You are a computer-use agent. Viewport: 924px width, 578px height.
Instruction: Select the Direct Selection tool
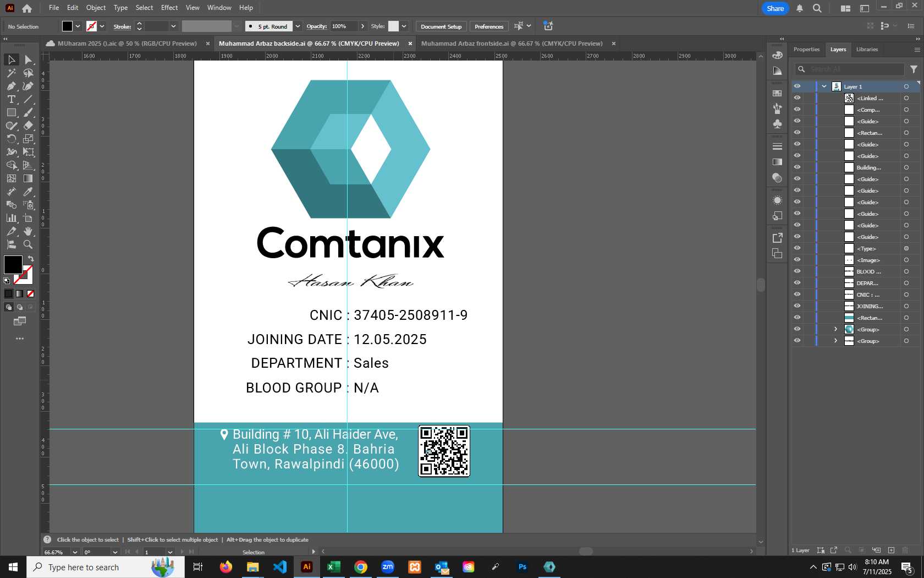(28, 59)
